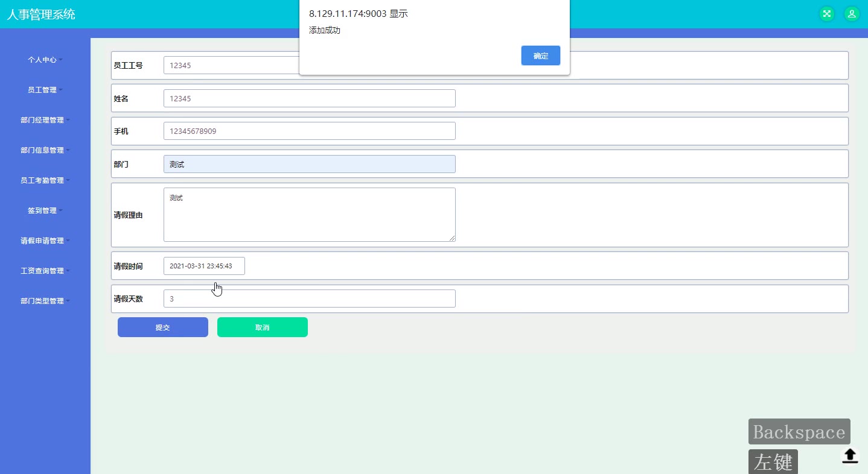The image size is (868, 474).
Task: Click the dropdown caret beside 员工管理
Action: (x=61, y=90)
